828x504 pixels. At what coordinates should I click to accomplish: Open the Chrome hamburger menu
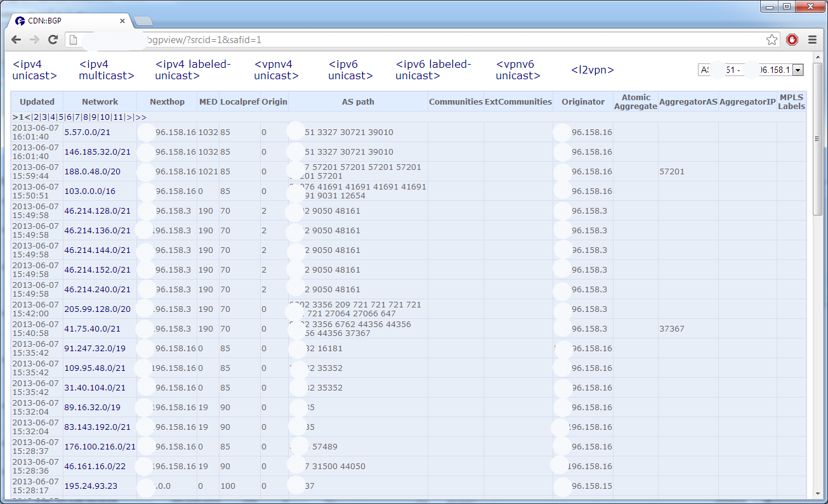pyautogui.click(x=813, y=39)
